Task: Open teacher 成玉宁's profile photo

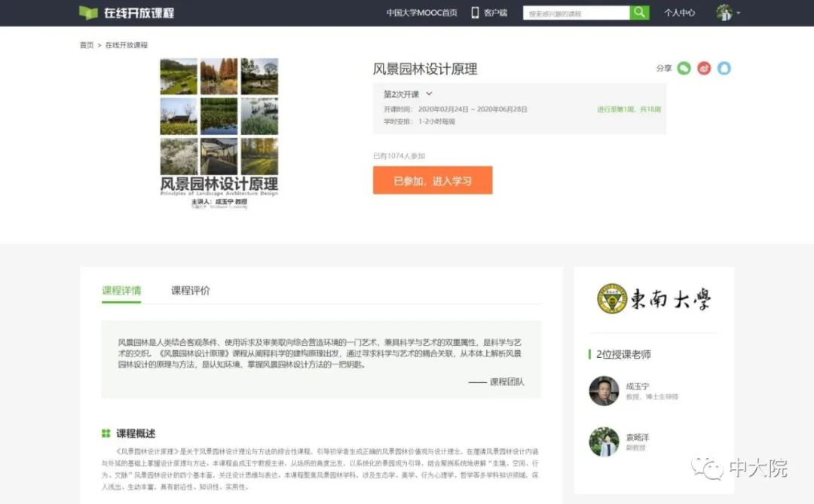Action: point(604,391)
